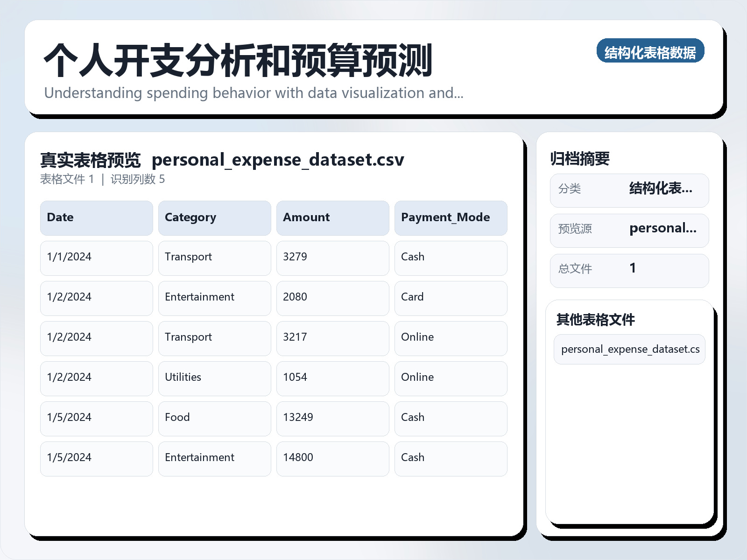Select the 13249 Food amount cell

[x=332, y=418]
